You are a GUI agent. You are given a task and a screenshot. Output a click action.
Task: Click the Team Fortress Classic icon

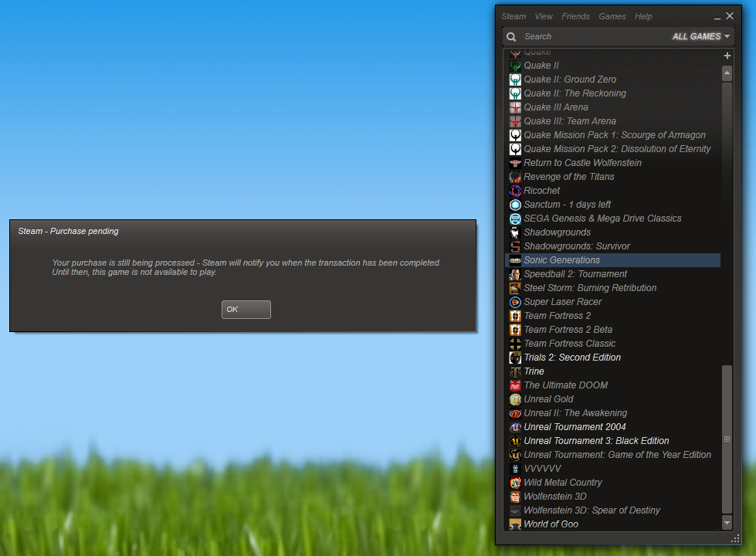[515, 344]
